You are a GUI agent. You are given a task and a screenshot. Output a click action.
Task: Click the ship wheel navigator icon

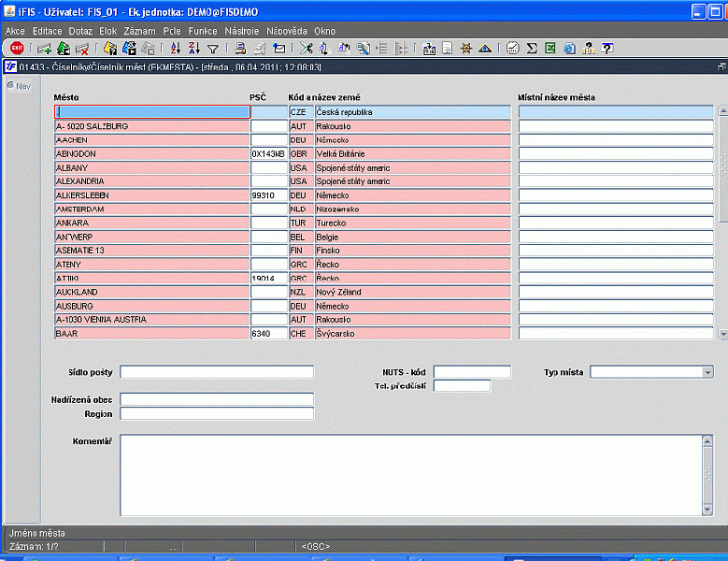pyautogui.click(x=466, y=49)
